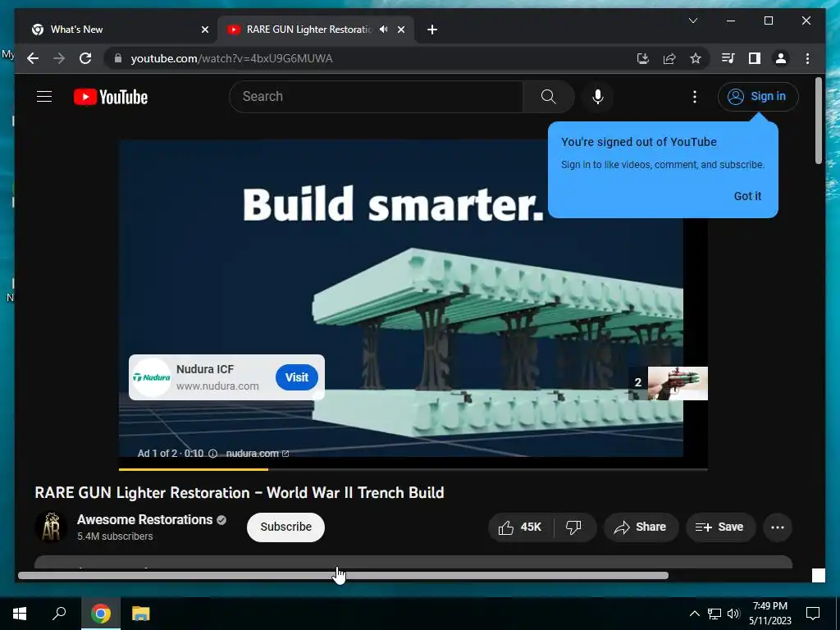Open File Explorer from taskbar
Image resolution: width=840 pixels, height=630 pixels.
(141, 614)
